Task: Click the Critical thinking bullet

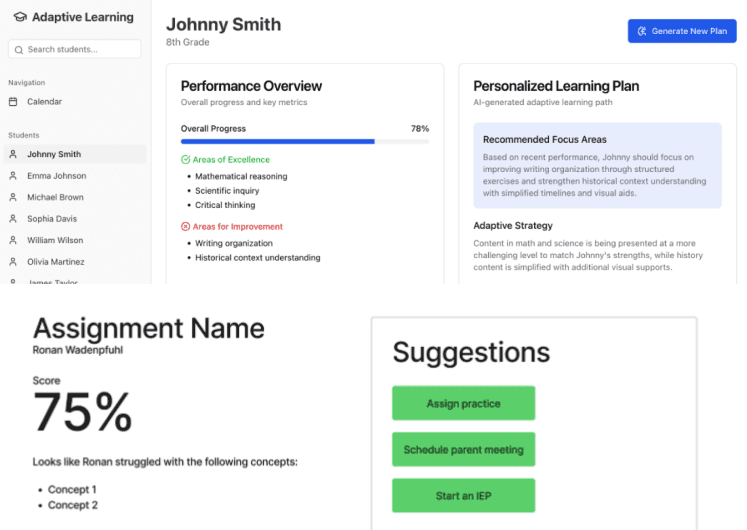Action: tap(225, 205)
